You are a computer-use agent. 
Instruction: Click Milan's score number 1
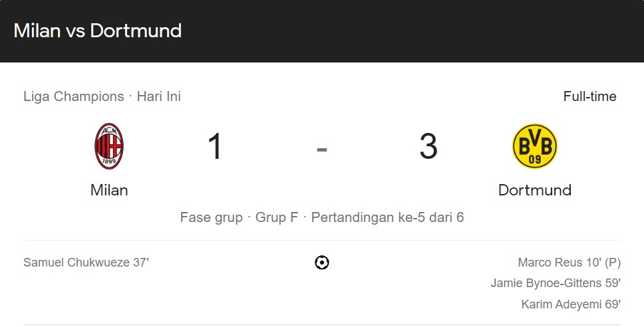tap(215, 146)
